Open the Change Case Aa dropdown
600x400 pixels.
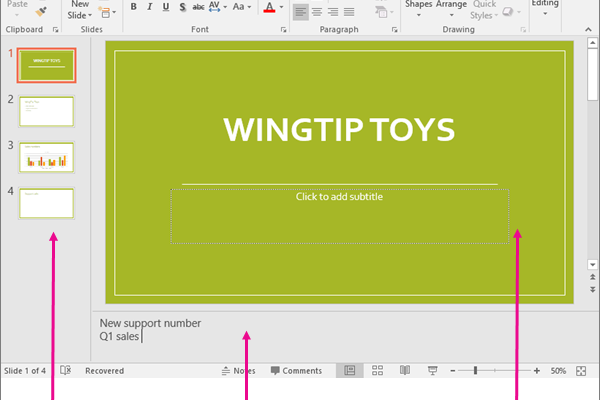pos(242,7)
